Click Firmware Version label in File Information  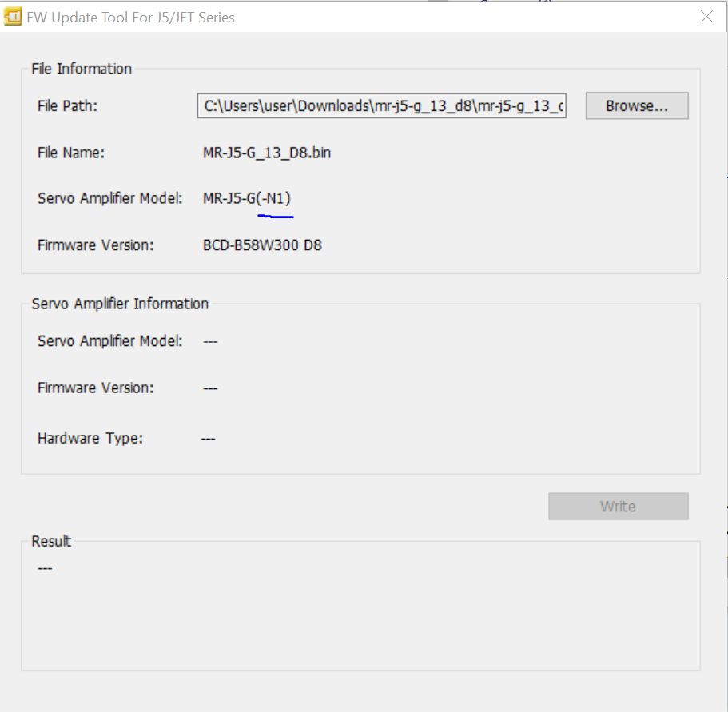(x=95, y=245)
